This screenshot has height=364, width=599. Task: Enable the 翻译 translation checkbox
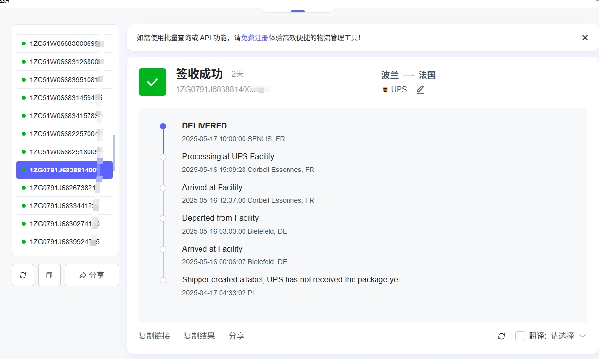tap(520, 336)
